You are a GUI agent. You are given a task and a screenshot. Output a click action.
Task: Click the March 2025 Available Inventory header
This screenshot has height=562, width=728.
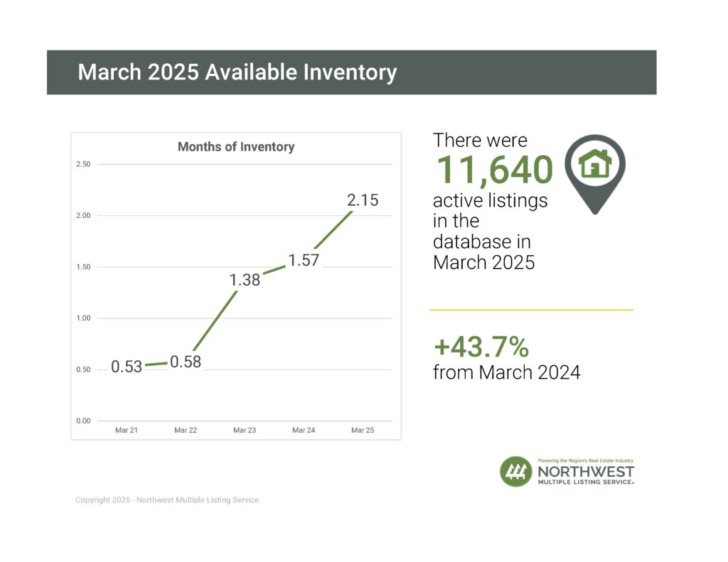[x=237, y=72]
